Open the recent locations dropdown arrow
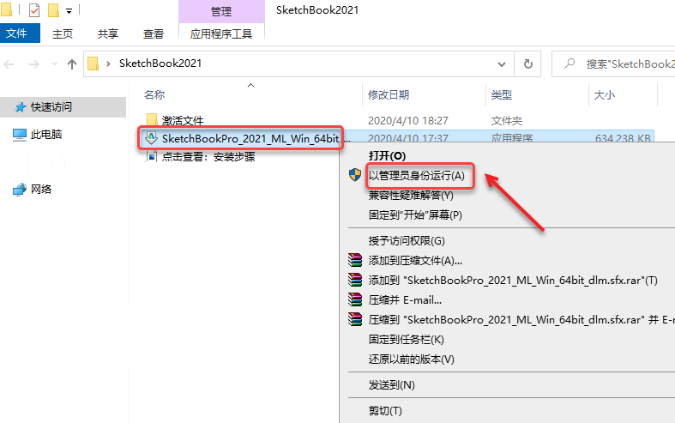Viewport: 675px width, 423px height. 54,65
